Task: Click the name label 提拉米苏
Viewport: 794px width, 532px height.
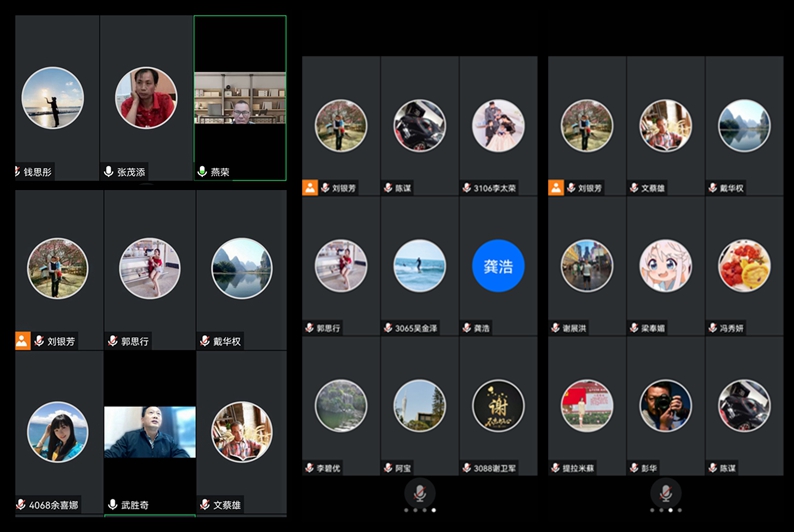Action: 582,468
